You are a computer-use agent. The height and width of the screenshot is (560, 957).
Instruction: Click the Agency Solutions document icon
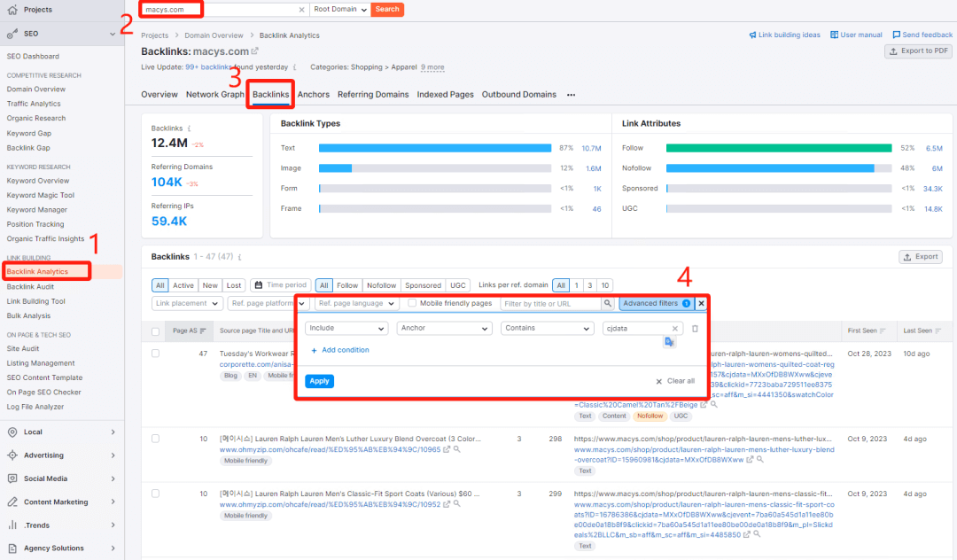(12, 548)
